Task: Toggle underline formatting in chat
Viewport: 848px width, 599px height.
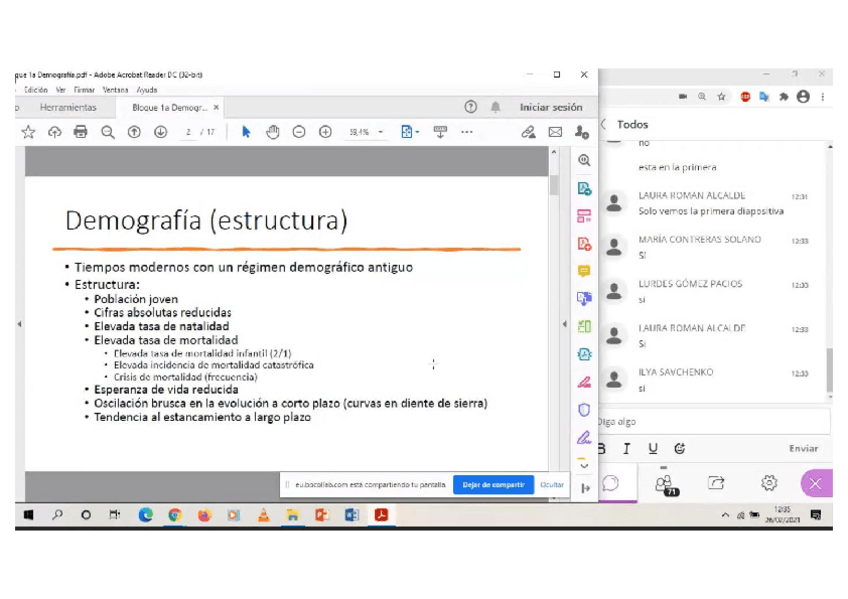Action: [653, 449]
